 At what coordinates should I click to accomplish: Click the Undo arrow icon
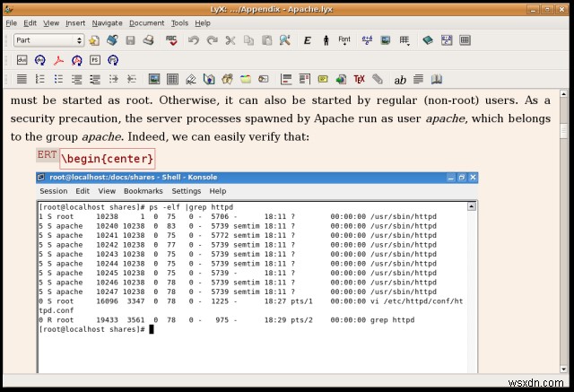click(x=194, y=40)
